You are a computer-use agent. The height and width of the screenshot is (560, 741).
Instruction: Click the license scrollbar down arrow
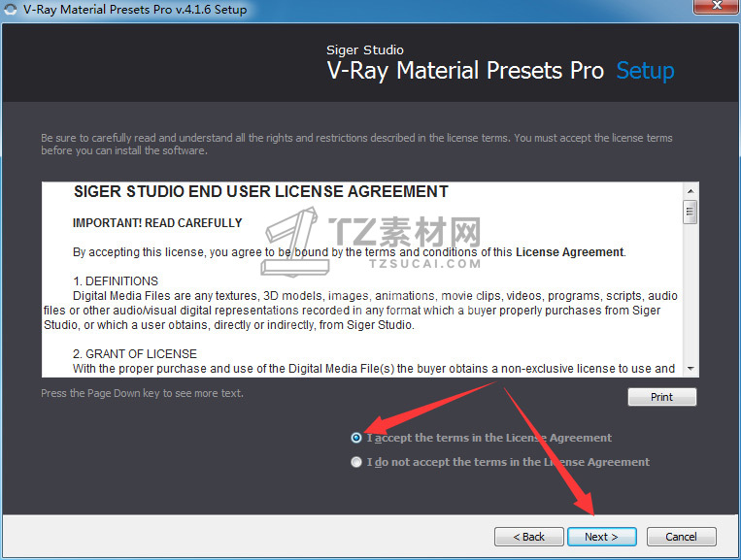(690, 368)
